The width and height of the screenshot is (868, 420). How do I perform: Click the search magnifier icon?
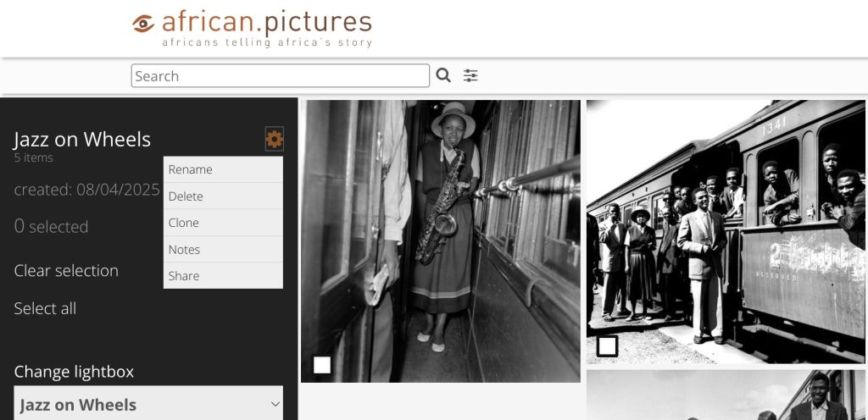pyautogui.click(x=442, y=75)
